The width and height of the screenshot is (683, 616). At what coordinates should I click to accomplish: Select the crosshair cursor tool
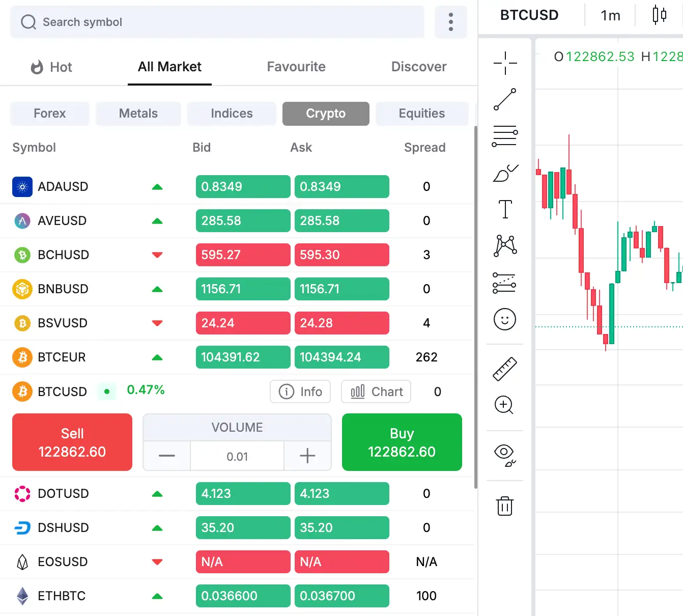tap(505, 63)
